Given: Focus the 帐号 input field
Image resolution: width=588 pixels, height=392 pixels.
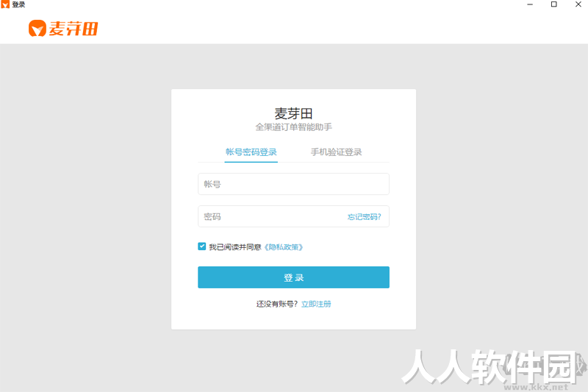Looking at the screenshot, I should pos(293,184).
